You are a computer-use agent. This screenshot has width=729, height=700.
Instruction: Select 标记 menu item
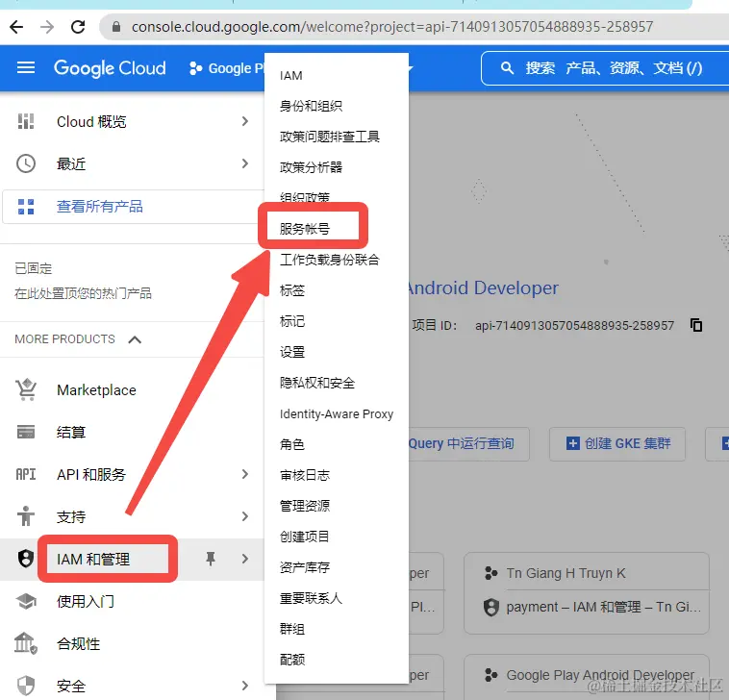click(292, 321)
